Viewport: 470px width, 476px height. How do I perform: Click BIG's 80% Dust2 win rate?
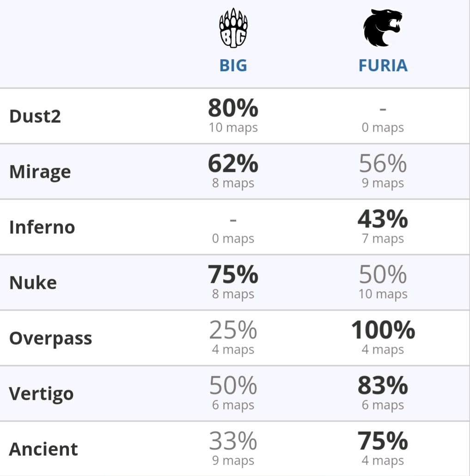pyautogui.click(x=233, y=108)
